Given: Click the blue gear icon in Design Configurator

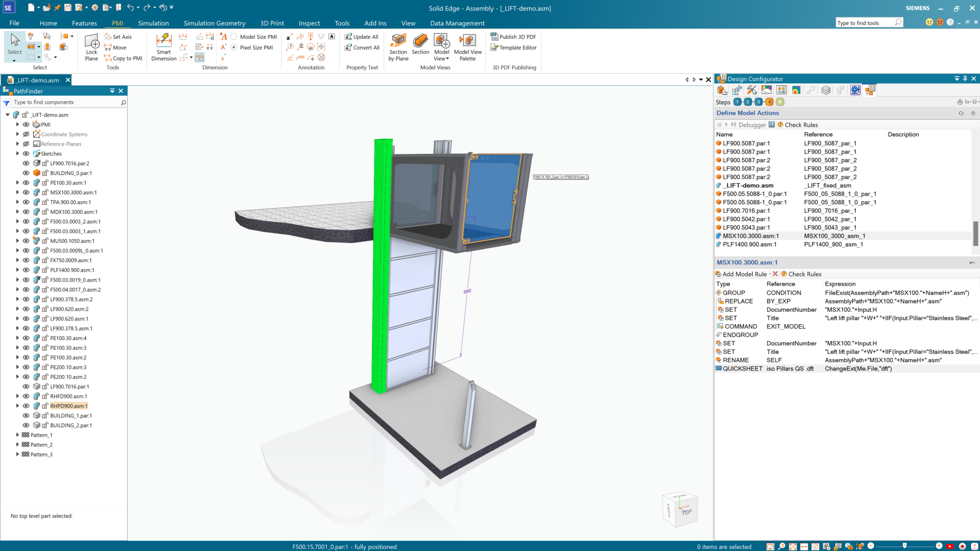Looking at the screenshot, I should point(856,90).
